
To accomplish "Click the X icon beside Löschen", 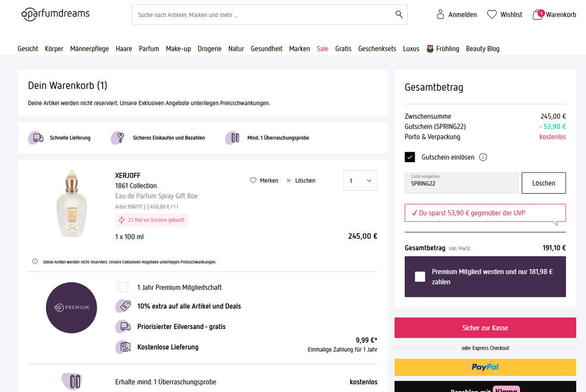I will [289, 181].
